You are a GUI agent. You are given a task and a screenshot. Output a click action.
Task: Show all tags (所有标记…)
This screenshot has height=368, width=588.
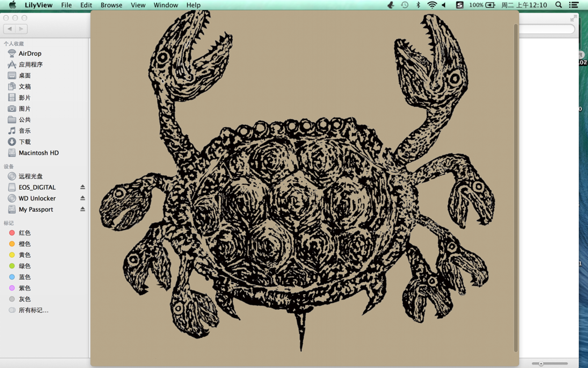tap(33, 310)
